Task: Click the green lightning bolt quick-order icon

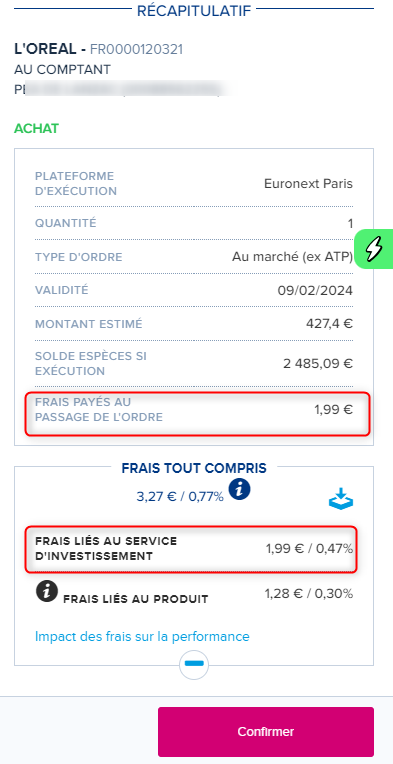Action: coord(374,249)
